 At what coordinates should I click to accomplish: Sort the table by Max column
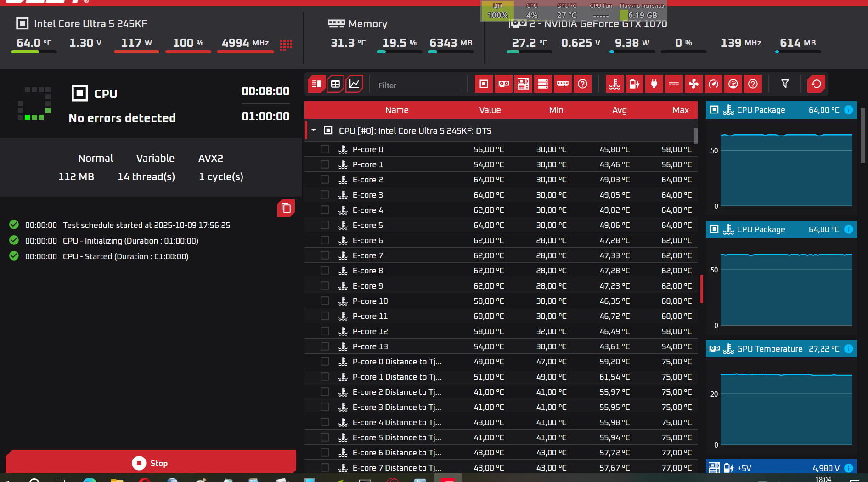pyautogui.click(x=681, y=110)
